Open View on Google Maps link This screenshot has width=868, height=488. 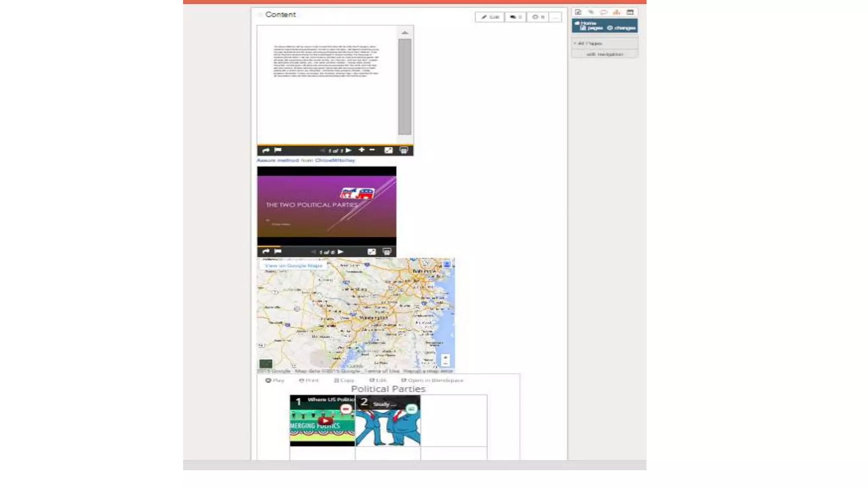[293, 266]
